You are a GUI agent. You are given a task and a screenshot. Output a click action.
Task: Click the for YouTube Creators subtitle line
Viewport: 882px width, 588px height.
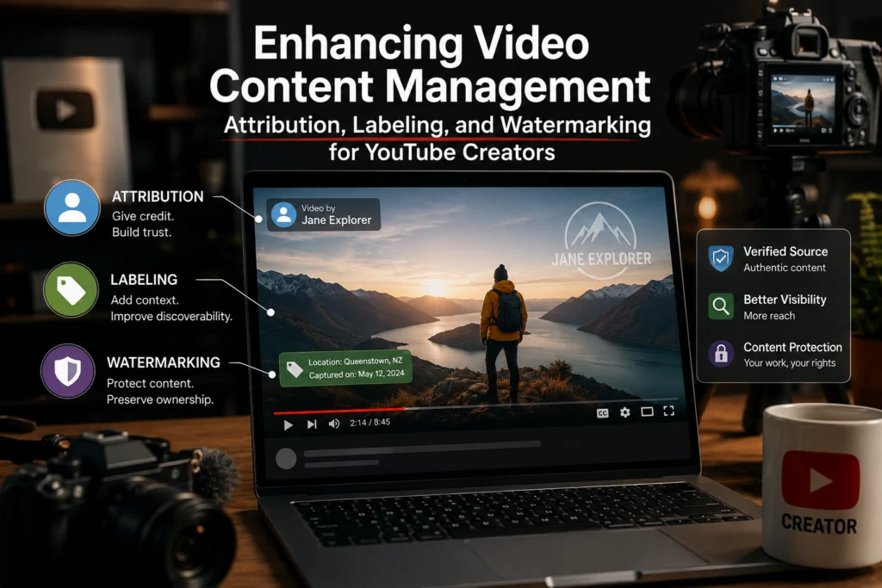point(442,152)
